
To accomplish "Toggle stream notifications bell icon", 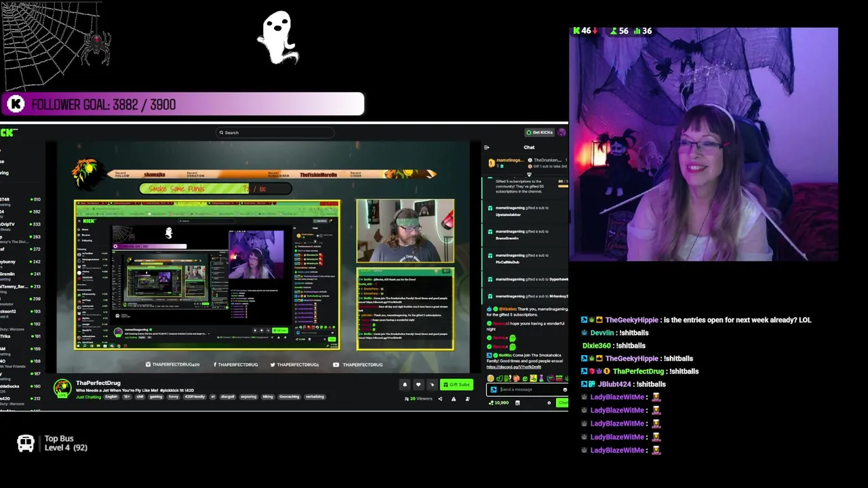I will tap(405, 384).
